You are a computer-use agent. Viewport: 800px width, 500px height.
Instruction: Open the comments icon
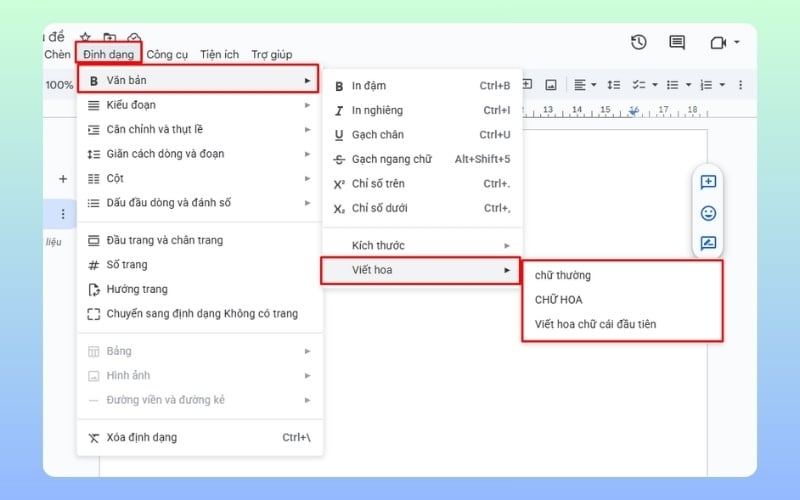coord(677,42)
